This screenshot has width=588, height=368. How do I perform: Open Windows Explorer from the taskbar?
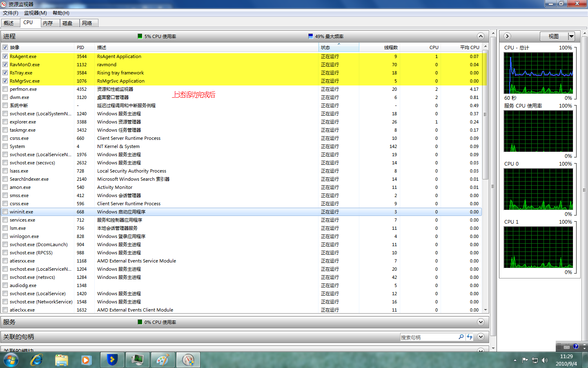[62, 360]
